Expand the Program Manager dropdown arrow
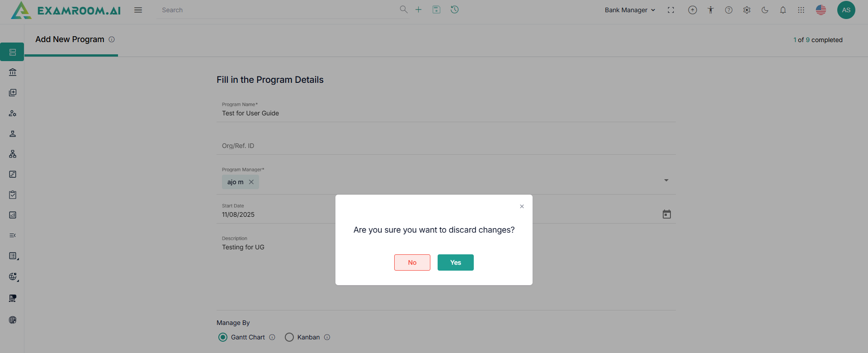 coord(666,180)
